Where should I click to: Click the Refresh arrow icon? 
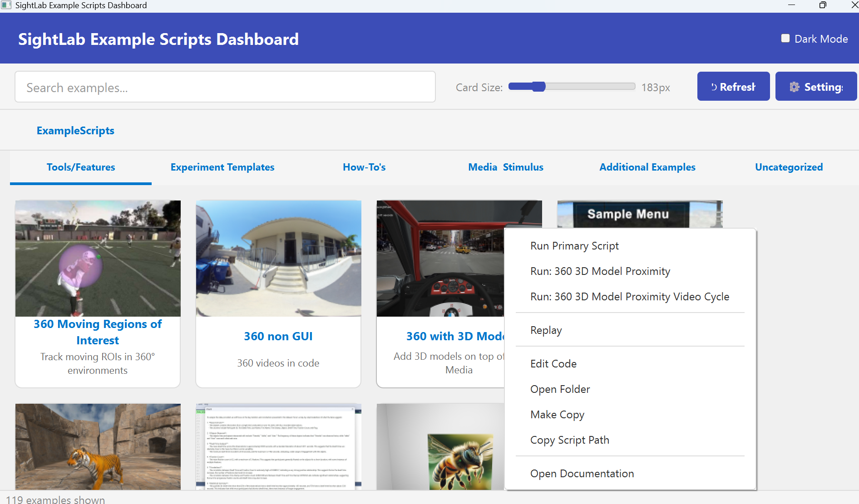pyautogui.click(x=714, y=87)
